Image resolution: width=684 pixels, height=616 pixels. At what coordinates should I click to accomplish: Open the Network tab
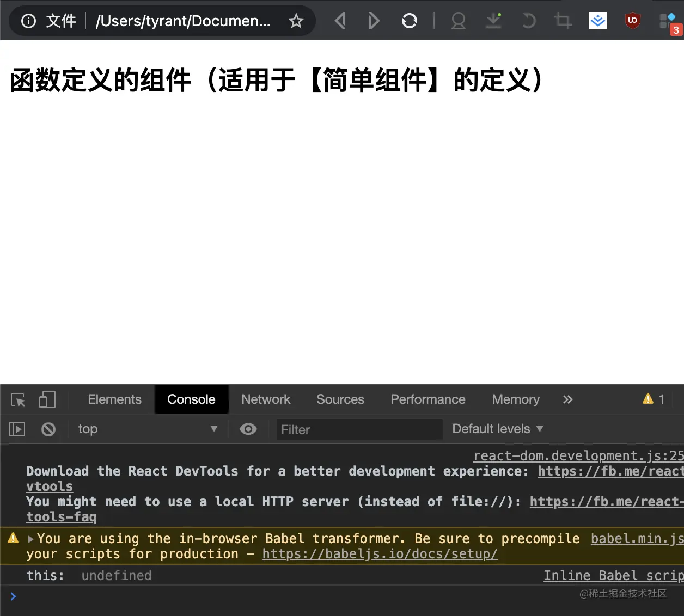point(266,399)
